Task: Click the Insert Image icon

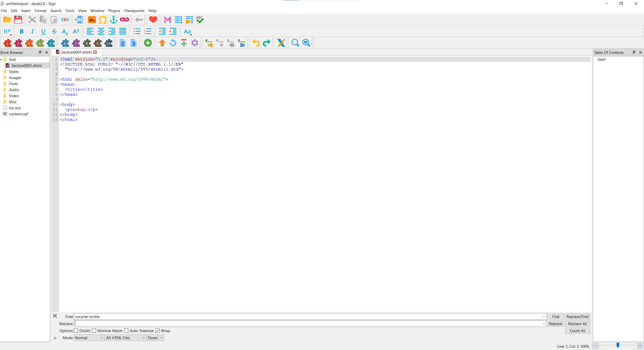Action: click(x=92, y=20)
